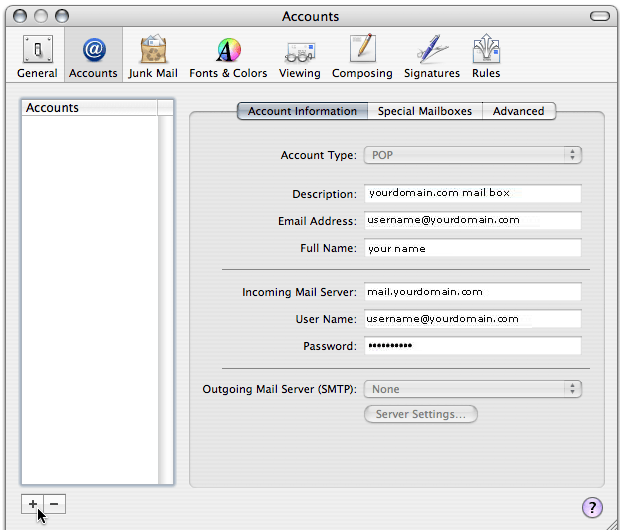The image size is (620, 530).
Task: Select the Accounts toolbar icon
Action: 93,56
